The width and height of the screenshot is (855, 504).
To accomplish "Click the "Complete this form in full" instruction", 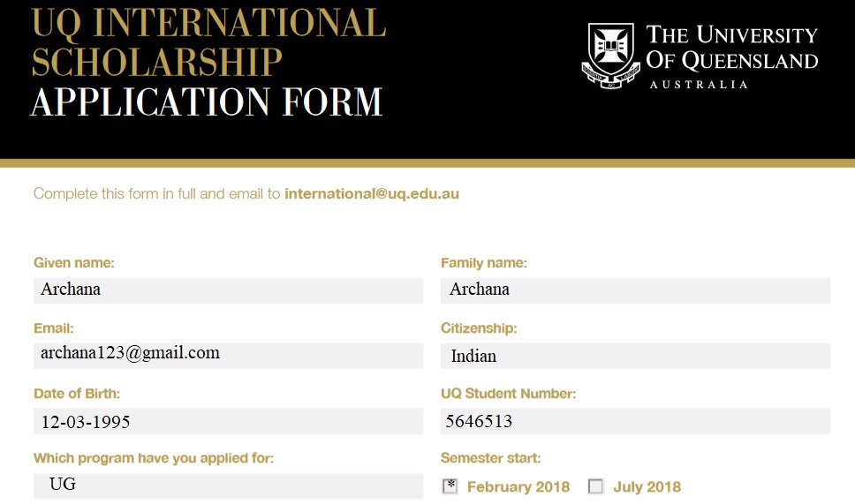I will coord(157,193).
